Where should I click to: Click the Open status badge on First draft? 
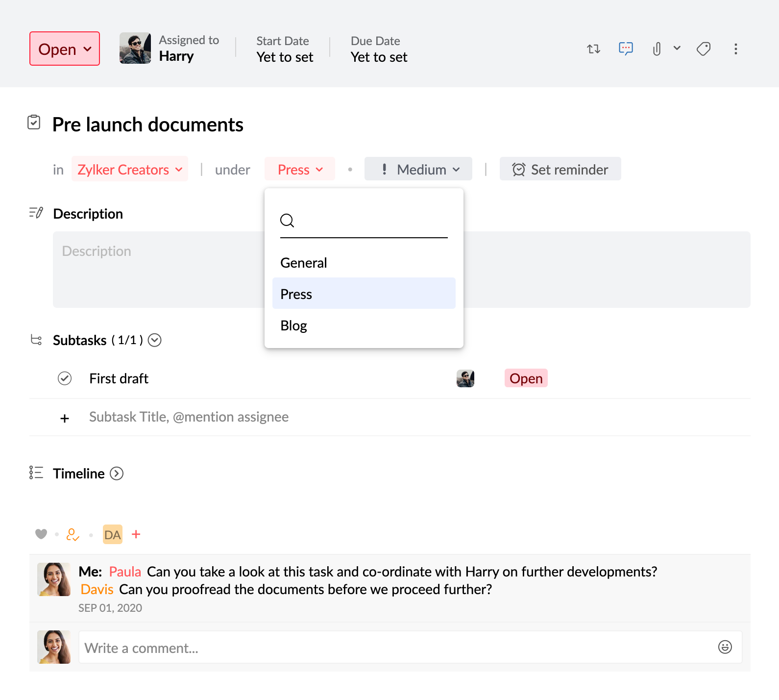(526, 378)
